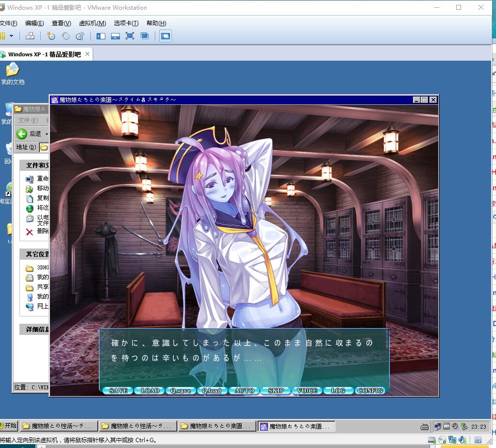Open the game CONFIG settings
496x448 pixels.
pyautogui.click(x=370, y=391)
